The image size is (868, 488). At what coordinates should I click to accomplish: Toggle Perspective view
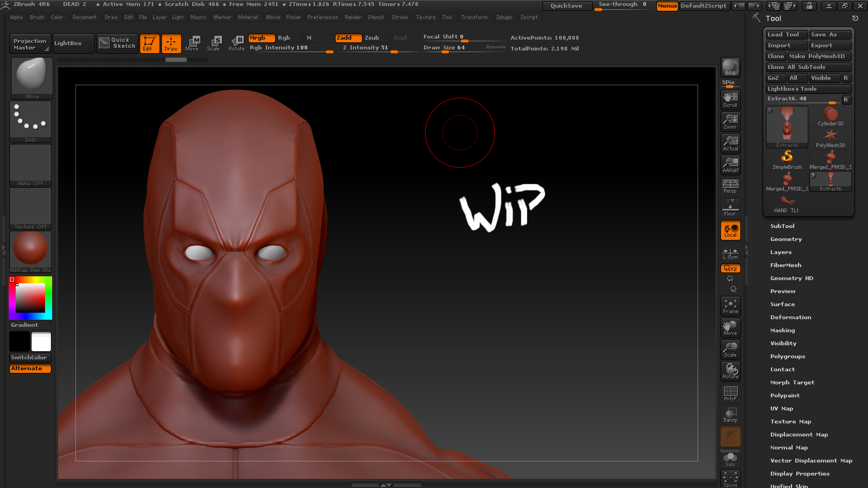[730, 186]
